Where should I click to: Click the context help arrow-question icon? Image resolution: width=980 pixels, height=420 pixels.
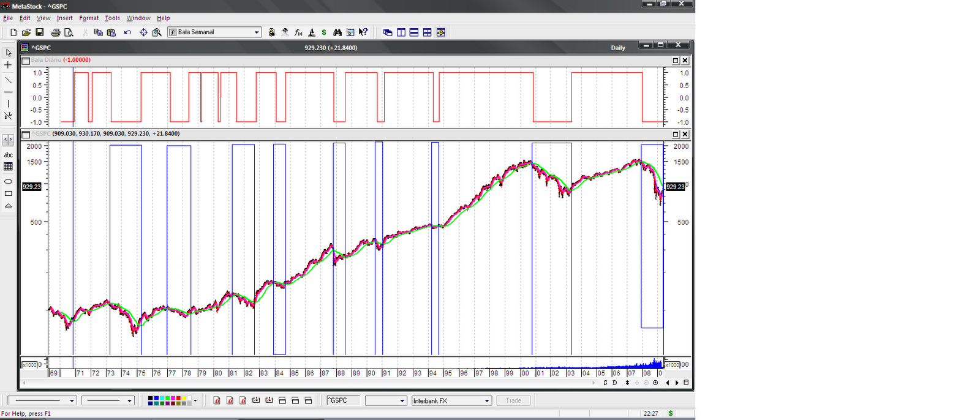363,32
